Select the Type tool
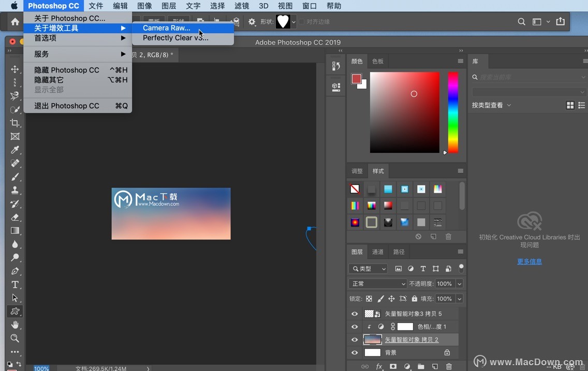The image size is (588, 371). point(15,284)
